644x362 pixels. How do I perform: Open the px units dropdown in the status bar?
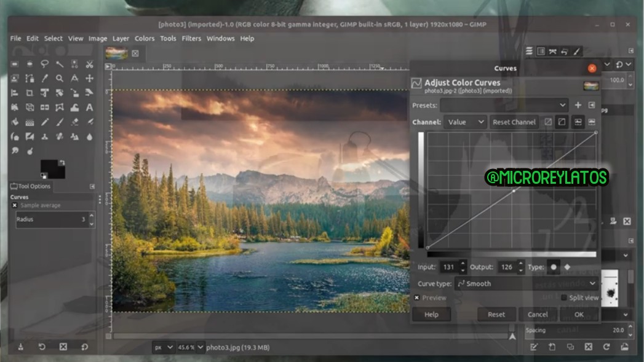(x=163, y=347)
